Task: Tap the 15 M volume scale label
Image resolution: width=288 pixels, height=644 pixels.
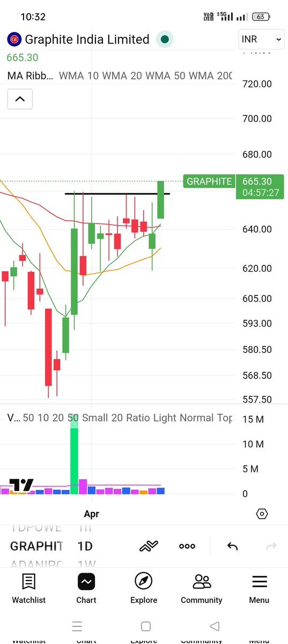Action: [x=253, y=419]
